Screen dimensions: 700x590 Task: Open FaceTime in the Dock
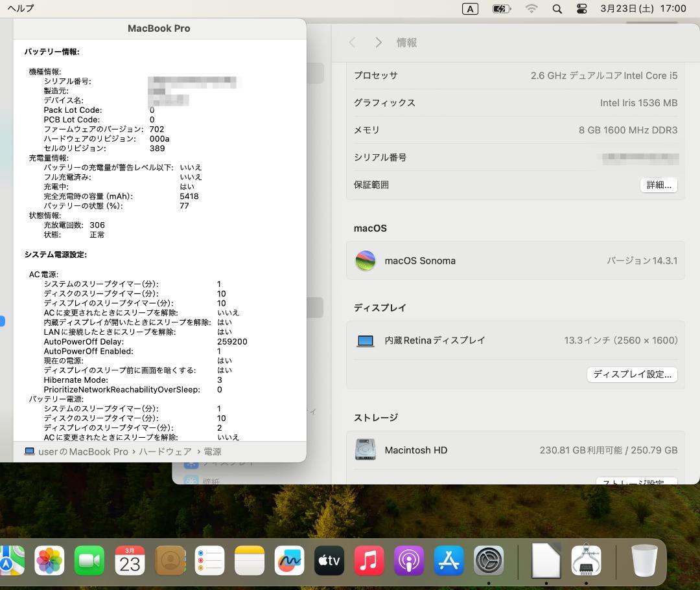click(x=89, y=561)
